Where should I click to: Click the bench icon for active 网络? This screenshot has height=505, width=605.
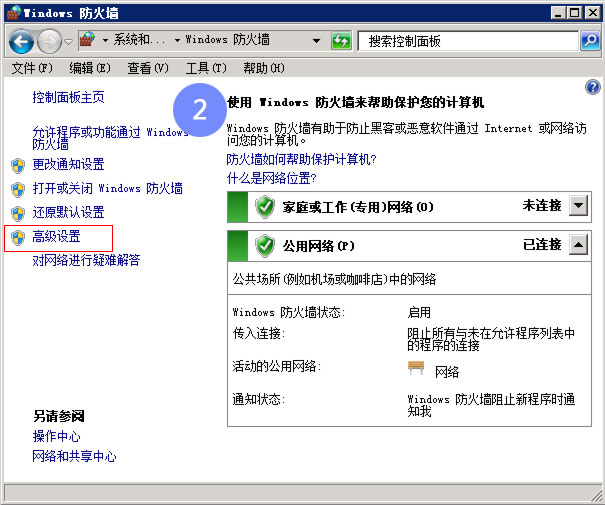[x=417, y=369]
